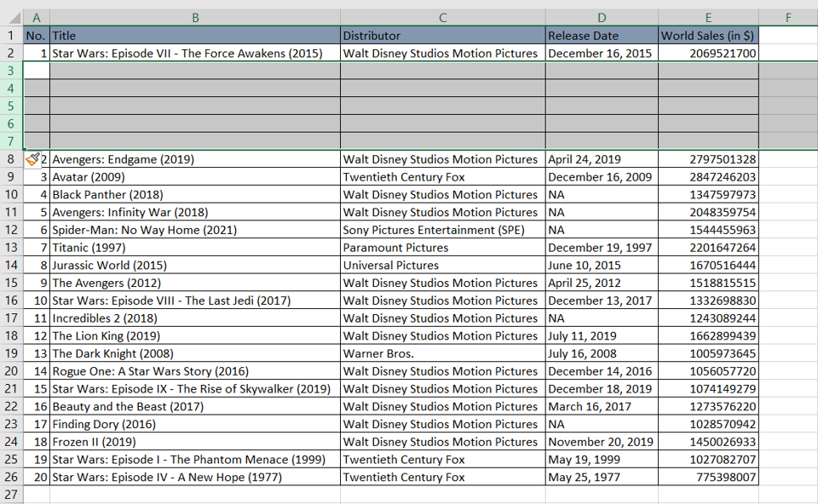Select 'Avengers: Infinity War (2018)' cell
Image resolution: width=818 pixels, height=504 pixels.
click(x=195, y=212)
